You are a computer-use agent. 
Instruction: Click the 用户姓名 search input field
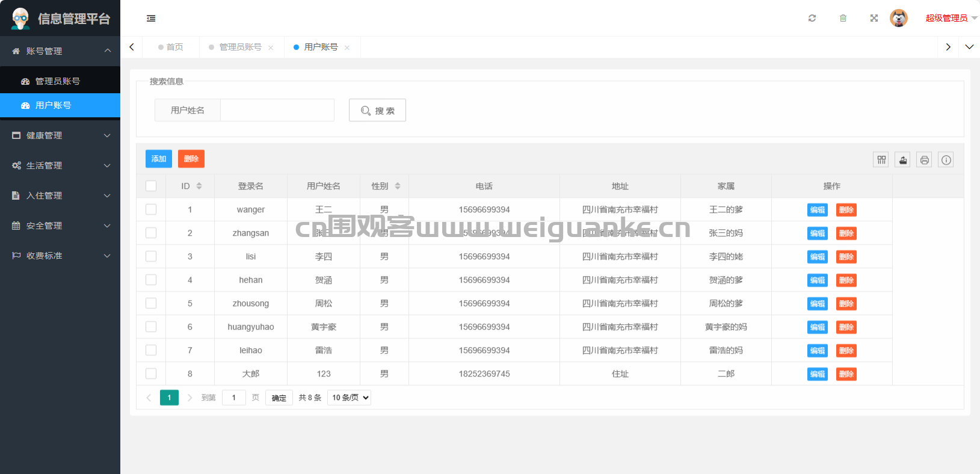[277, 110]
